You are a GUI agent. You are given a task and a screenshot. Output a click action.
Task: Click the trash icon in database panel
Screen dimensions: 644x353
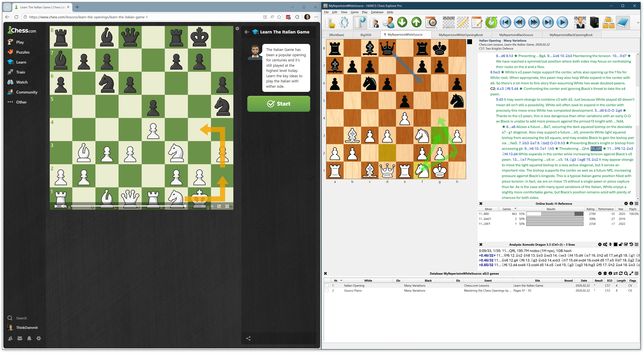point(605,273)
